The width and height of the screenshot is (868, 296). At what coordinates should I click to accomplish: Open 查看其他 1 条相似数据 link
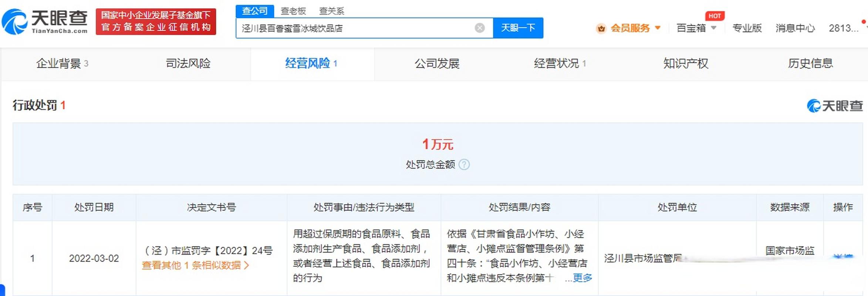tap(195, 265)
